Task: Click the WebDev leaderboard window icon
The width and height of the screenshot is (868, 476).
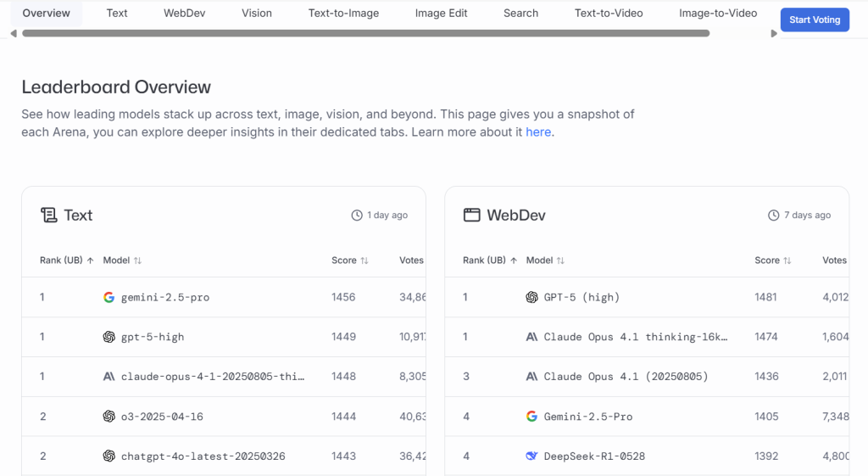Action: [471, 215]
